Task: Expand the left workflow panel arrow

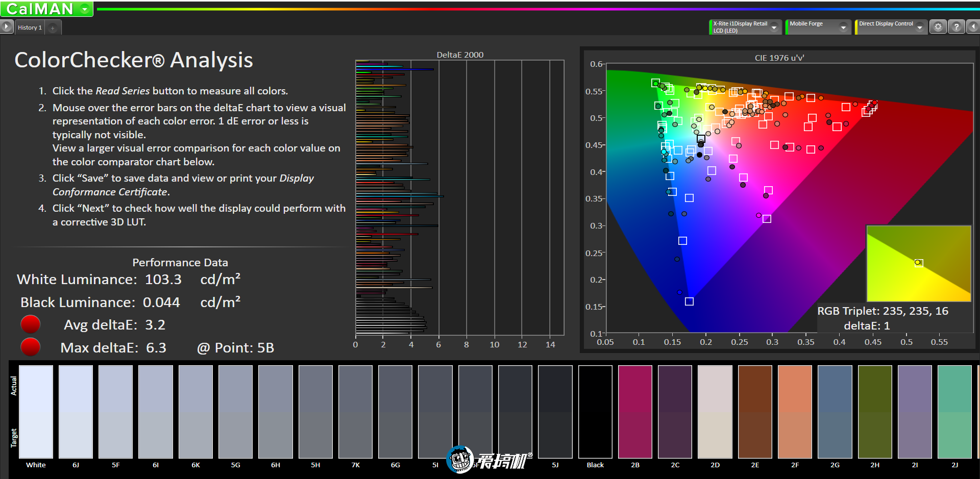Action: tap(6, 27)
